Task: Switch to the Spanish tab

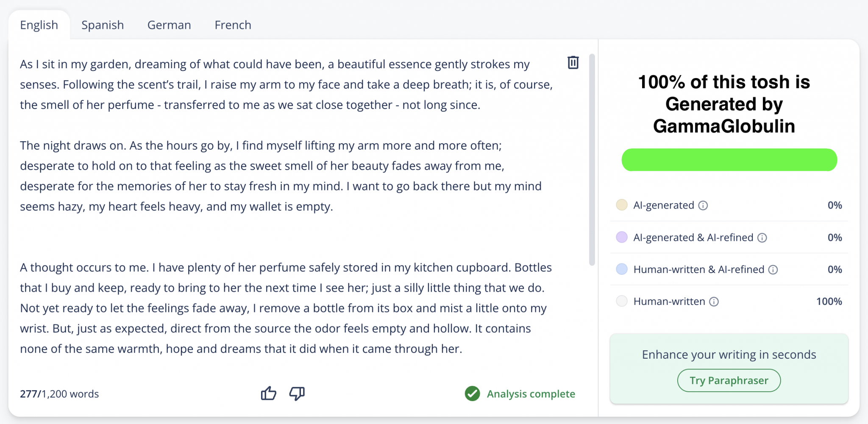Action: pos(103,25)
